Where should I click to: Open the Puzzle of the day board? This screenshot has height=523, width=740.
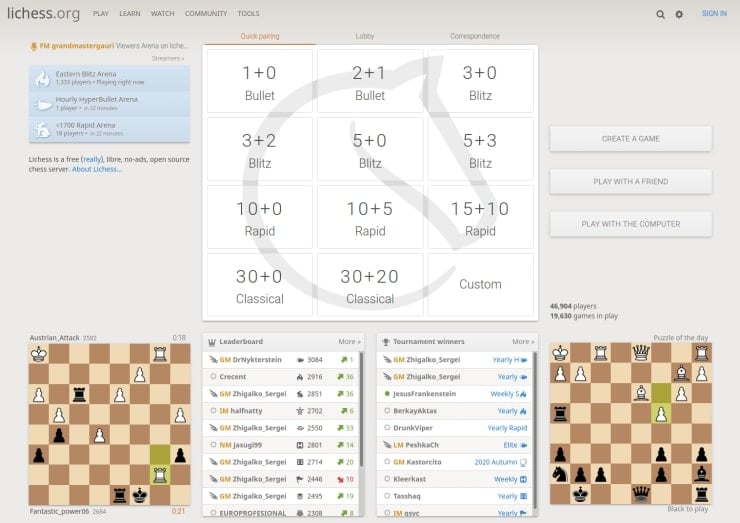(630, 423)
